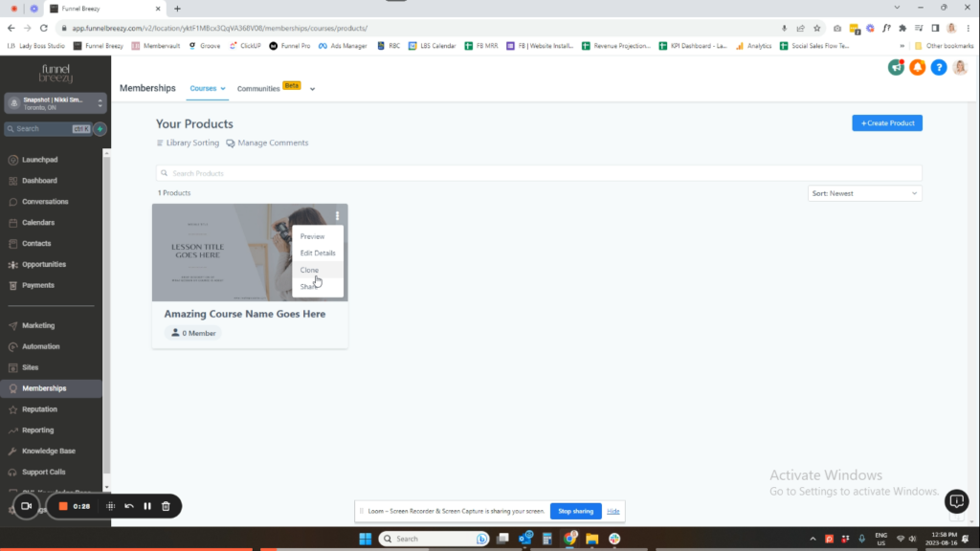Expand the Sort: Newest dropdown

point(864,193)
